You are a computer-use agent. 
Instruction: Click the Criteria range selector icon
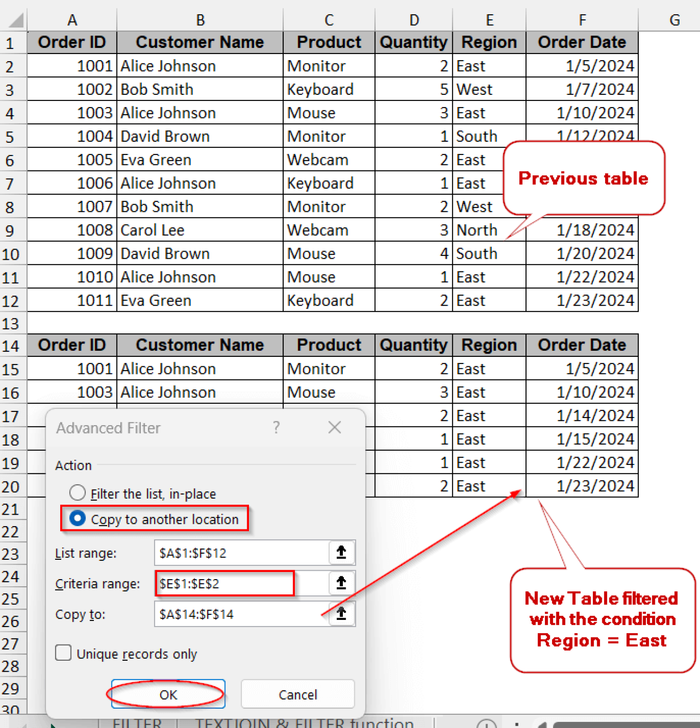(341, 583)
